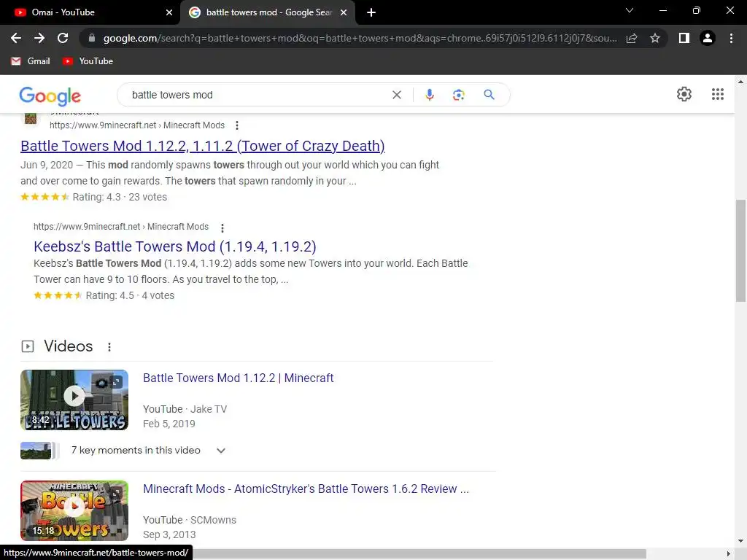This screenshot has height=560, width=747.
Task: Go back to the previous page
Action: click(16, 38)
